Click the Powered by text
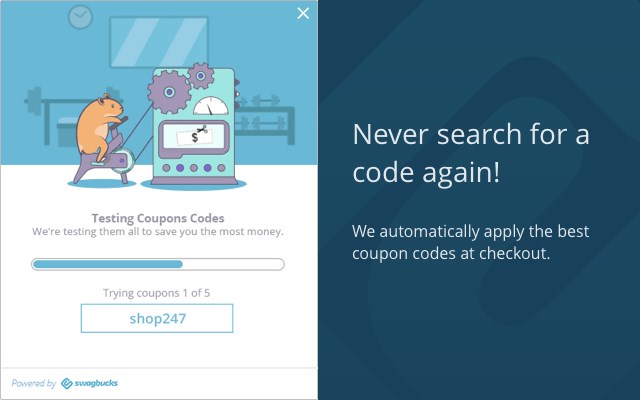Viewport: 640px width, 400px height. (x=33, y=383)
